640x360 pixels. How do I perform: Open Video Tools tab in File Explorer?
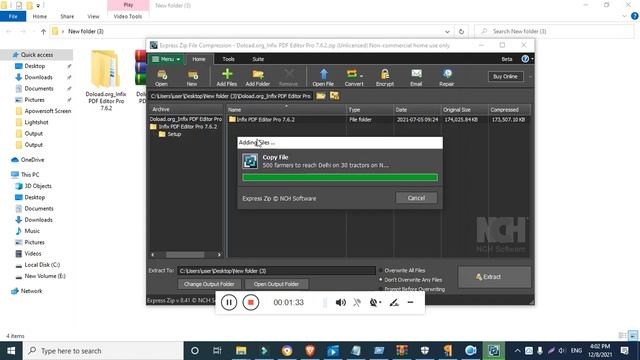[x=128, y=16]
